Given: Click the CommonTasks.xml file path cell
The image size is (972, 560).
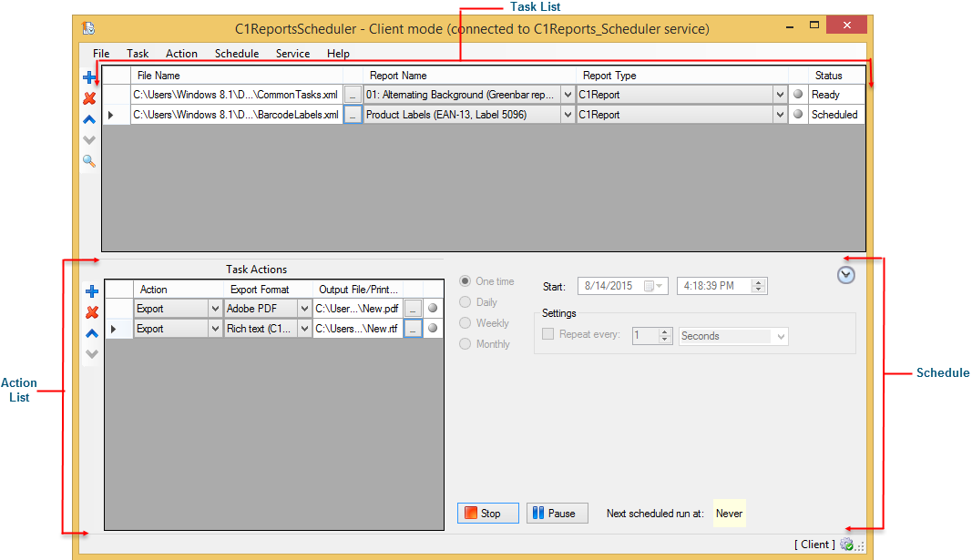Looking at the screenshot, I should point(237,95).
